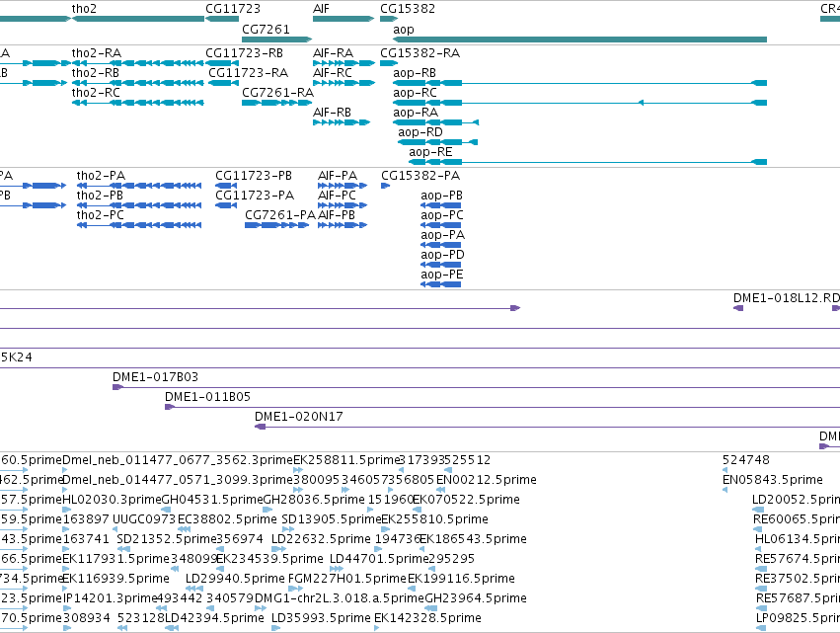Open EST EK255810.5prime
The height and width of the screenshot is (633, 840).
click(434, 519)
